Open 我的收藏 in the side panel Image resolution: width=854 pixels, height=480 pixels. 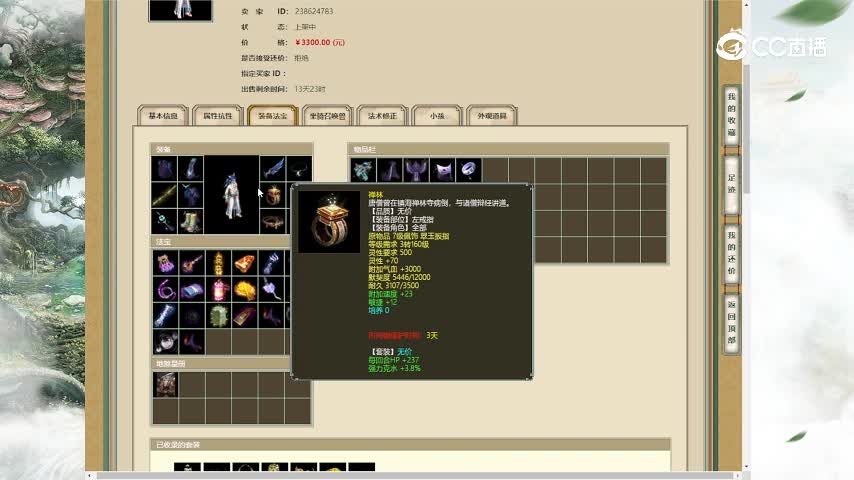tap(731, 115)
